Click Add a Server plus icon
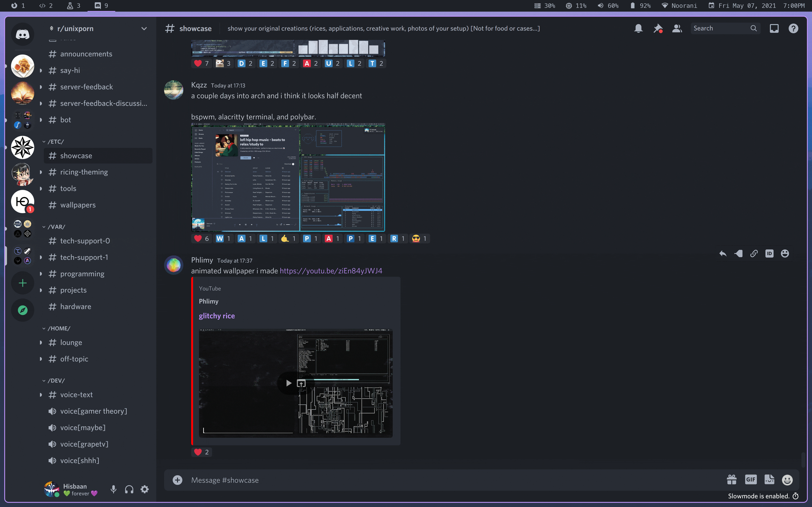The width and height of the screenshot is (812, 507). click(22, 283)
